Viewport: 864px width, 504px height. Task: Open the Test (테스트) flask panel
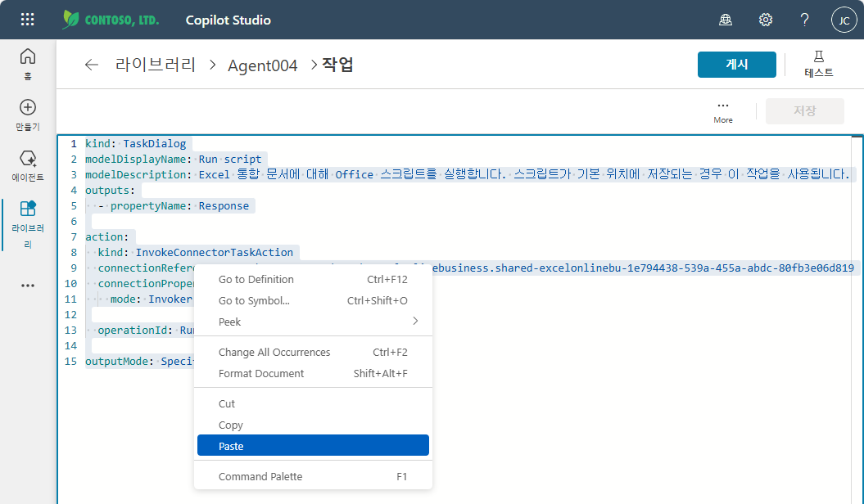[x=819, y=64]
